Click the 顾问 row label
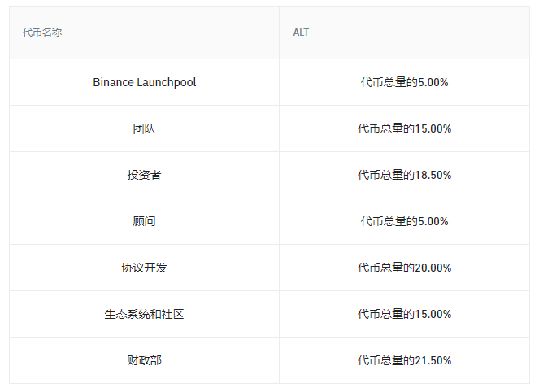The width and height of the screenshot is (539, 392). click(144, 221)
